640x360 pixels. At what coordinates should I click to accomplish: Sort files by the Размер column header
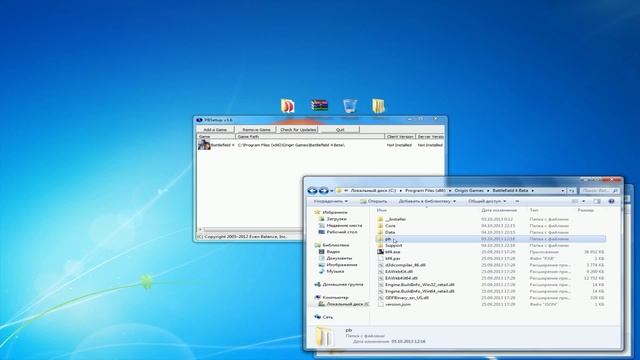pos(586,210)
